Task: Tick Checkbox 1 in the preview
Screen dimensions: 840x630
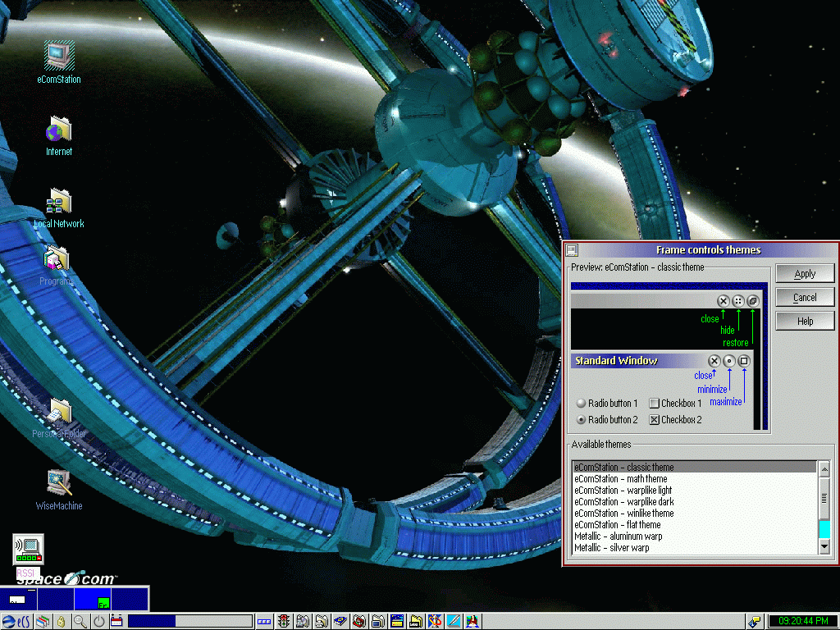Action: [x=655, y=404]
